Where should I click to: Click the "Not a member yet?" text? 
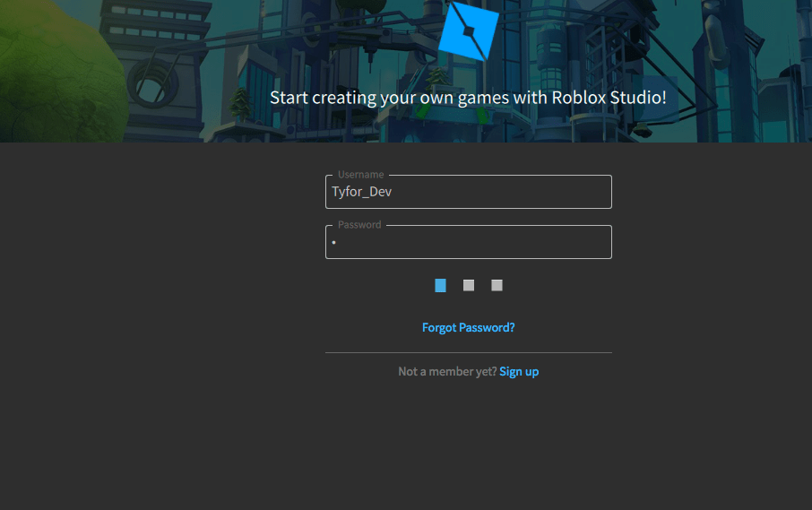coord(447,372)
